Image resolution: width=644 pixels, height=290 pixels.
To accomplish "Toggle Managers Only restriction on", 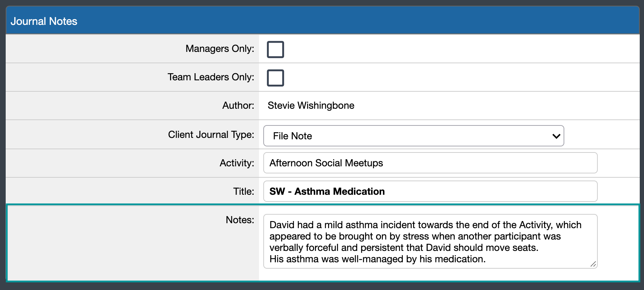I will [x=275, y=49].
